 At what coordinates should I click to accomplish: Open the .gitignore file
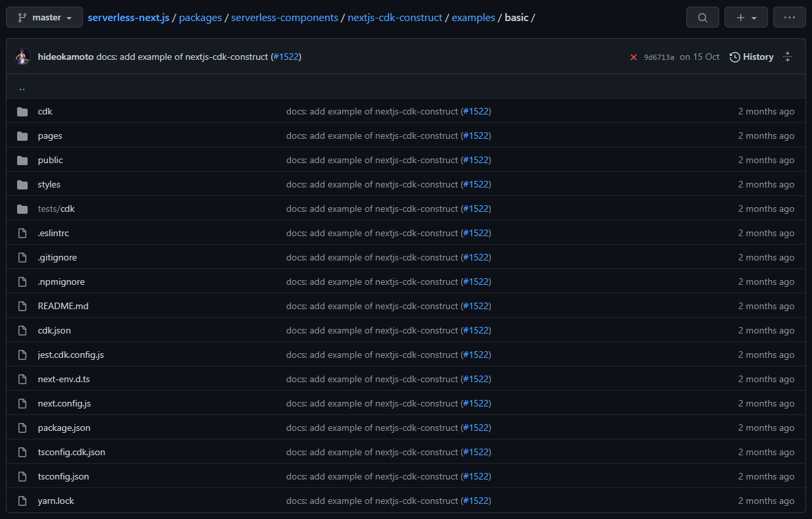(57, 257)
